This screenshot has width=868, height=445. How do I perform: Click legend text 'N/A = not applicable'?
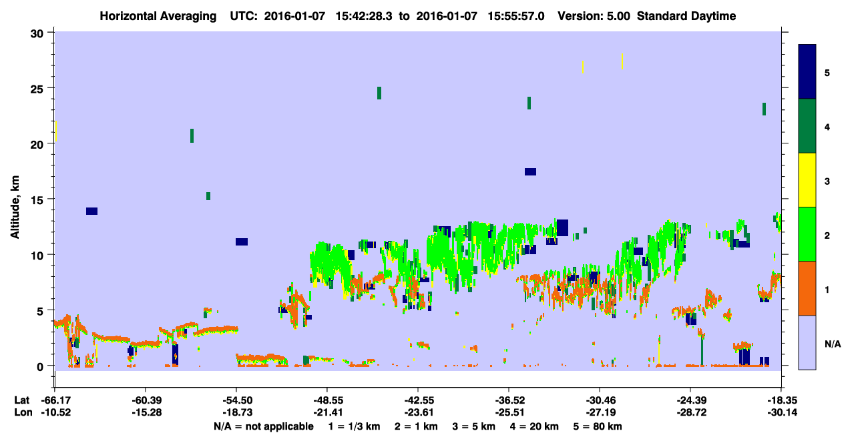[x=263, y=426]
